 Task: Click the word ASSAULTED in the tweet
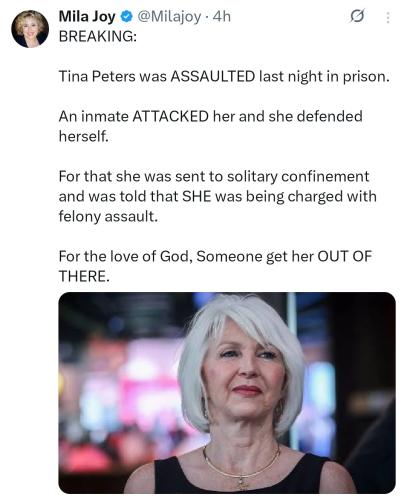[213, 76]
